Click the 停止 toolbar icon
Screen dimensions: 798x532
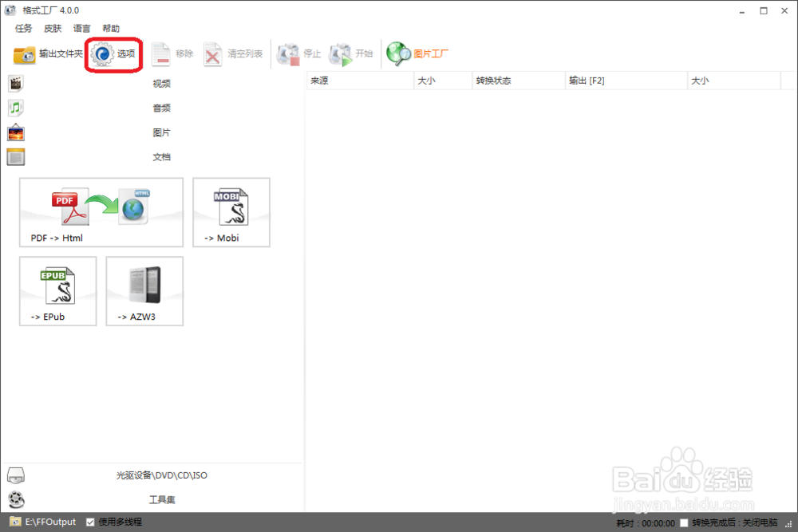tap(288, 54)
